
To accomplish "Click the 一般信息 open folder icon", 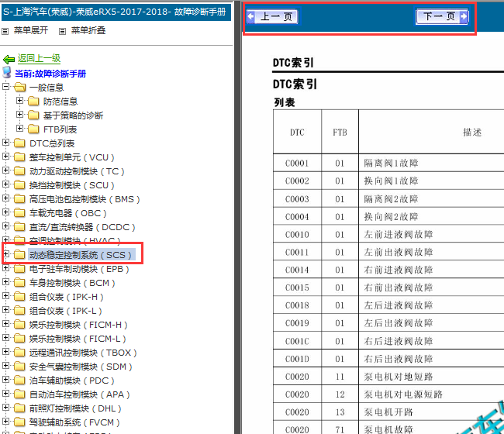I will click(20, 87).
